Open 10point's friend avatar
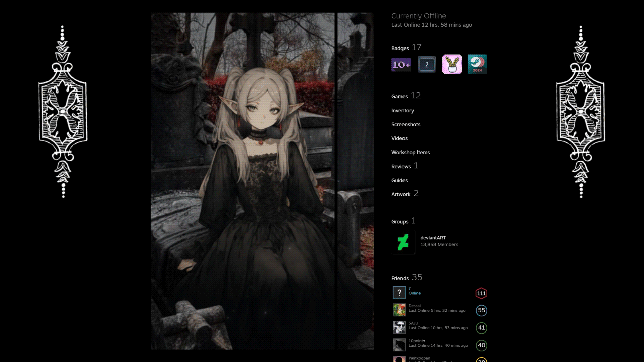The width and height of the screenshot is (644, 362). click(x=399, y=345)
